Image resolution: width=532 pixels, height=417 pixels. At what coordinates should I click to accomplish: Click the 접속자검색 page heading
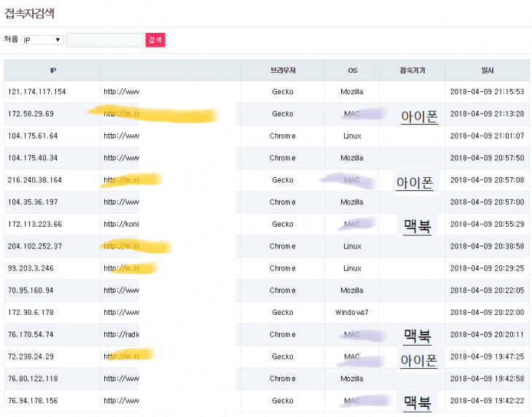(x=29, y=13)
